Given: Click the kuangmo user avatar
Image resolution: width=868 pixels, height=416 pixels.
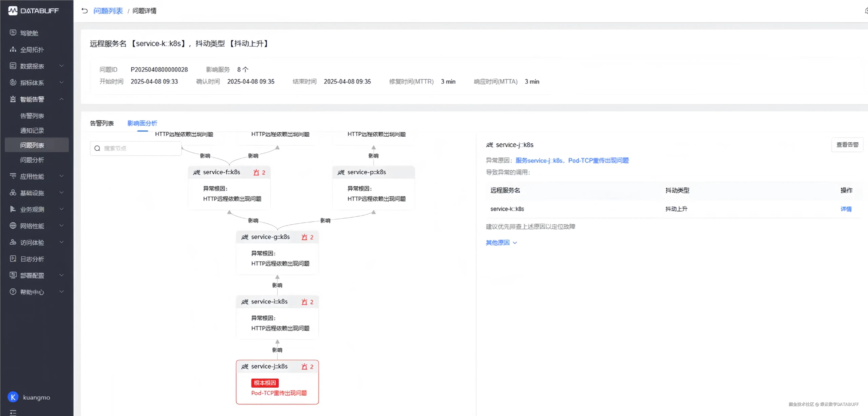Looking at the screenshot, I should coord(13,397).
